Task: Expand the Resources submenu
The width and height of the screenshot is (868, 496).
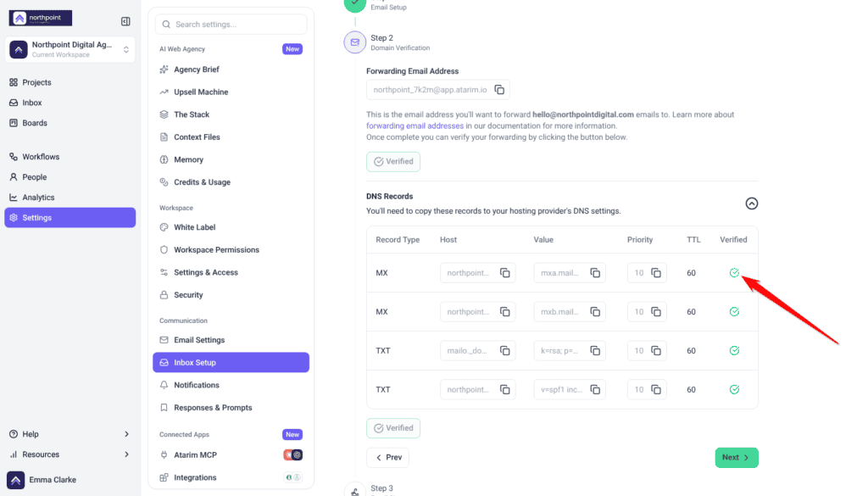Action: coord(70,454)
